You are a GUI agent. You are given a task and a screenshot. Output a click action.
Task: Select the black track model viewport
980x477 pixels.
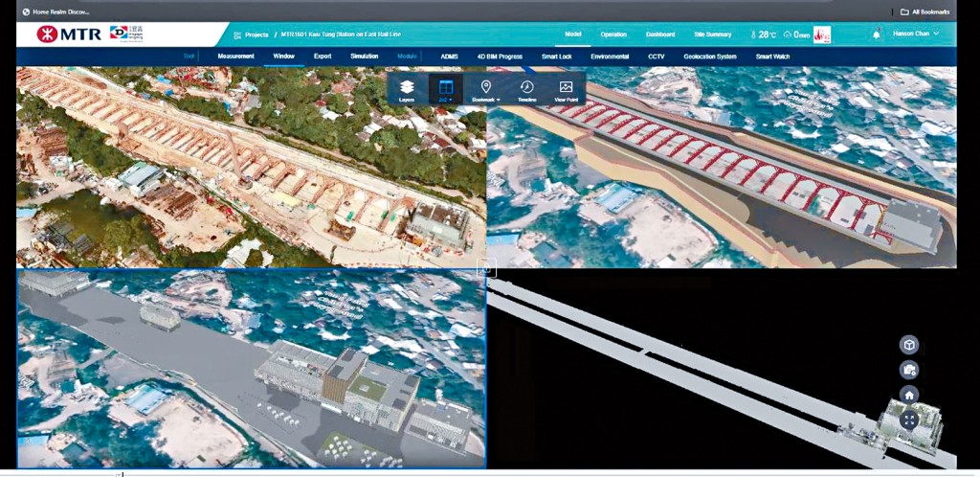(x=722, y=368)
